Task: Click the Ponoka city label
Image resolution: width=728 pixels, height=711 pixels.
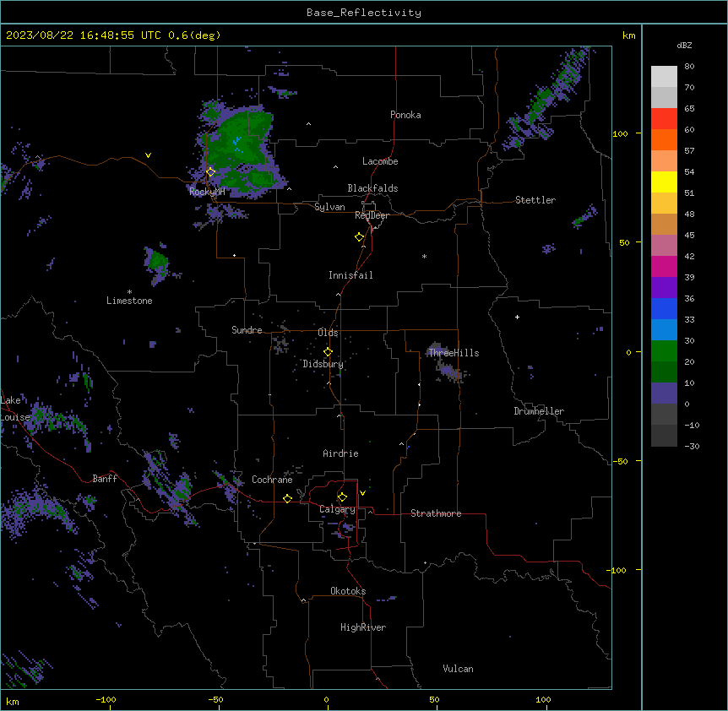Action: pos(405,115)
